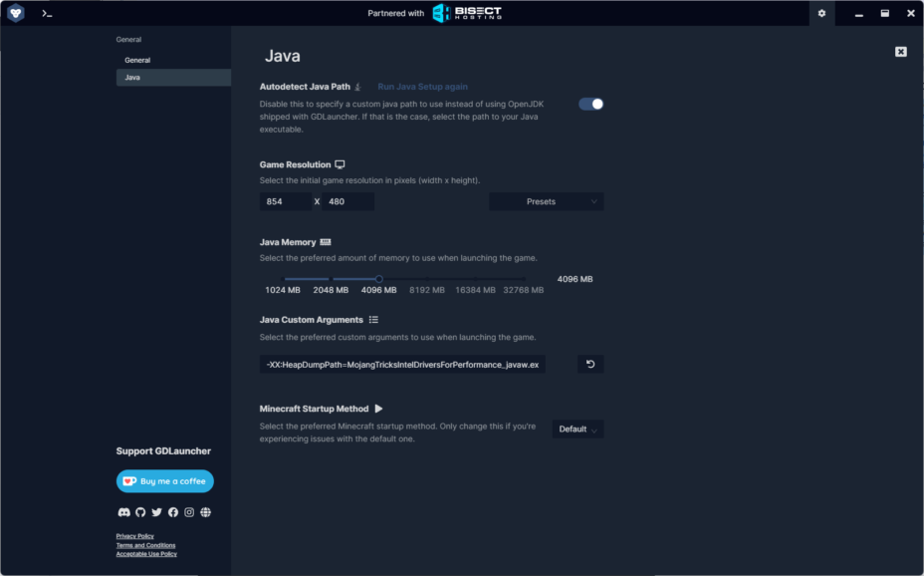The height and width of the screenshot is (576, 924).
Task: Click the game resolution width field
Action: pos(286,201)
